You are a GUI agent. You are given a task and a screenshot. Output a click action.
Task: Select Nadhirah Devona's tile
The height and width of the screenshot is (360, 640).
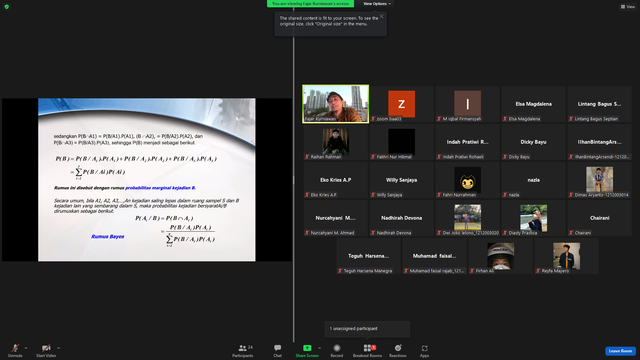tap(402, 218)
